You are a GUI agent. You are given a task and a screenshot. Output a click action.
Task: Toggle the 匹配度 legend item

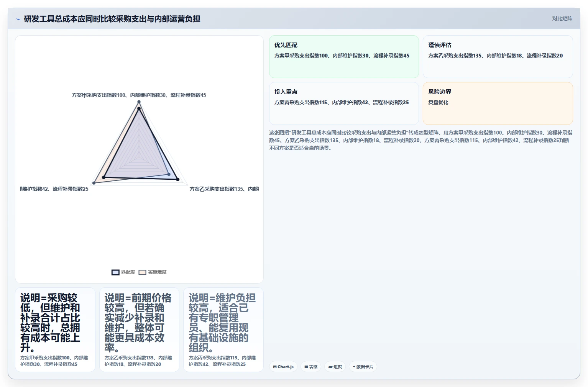click(123, 272)
